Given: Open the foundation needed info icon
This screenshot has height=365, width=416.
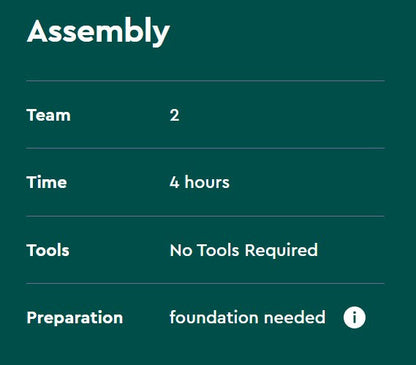Looking at the screenshot, I should (354, 317).
